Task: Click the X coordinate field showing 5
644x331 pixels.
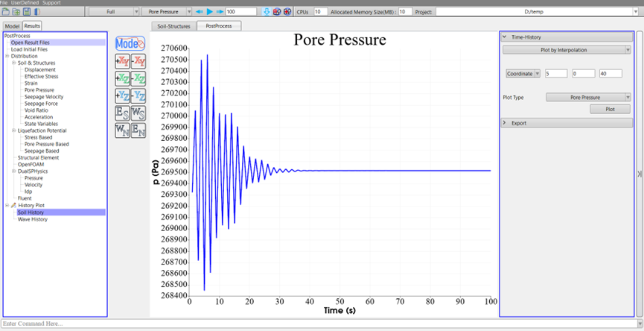Action: (555, 74)
